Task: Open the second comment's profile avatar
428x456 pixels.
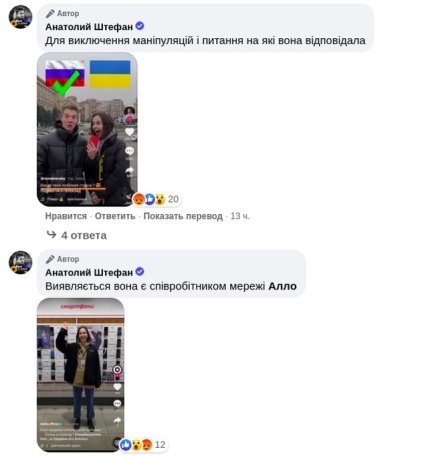Action: coord(21,262)
